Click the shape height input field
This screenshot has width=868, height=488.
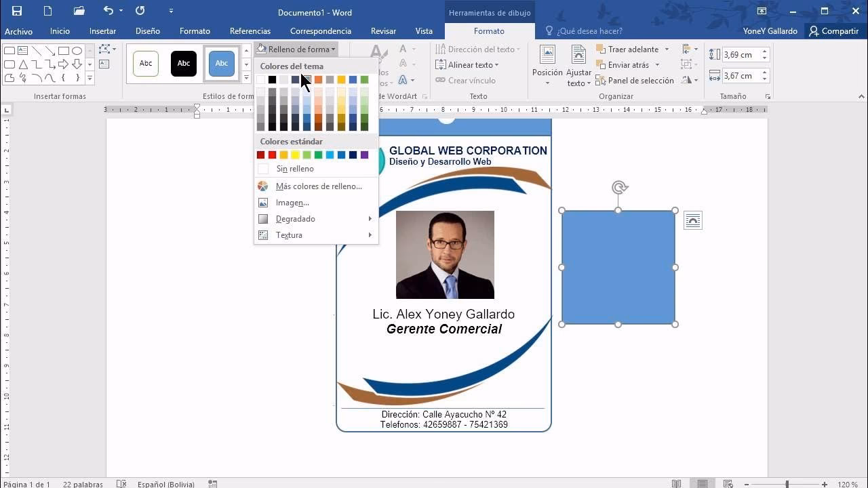point(740,55)
